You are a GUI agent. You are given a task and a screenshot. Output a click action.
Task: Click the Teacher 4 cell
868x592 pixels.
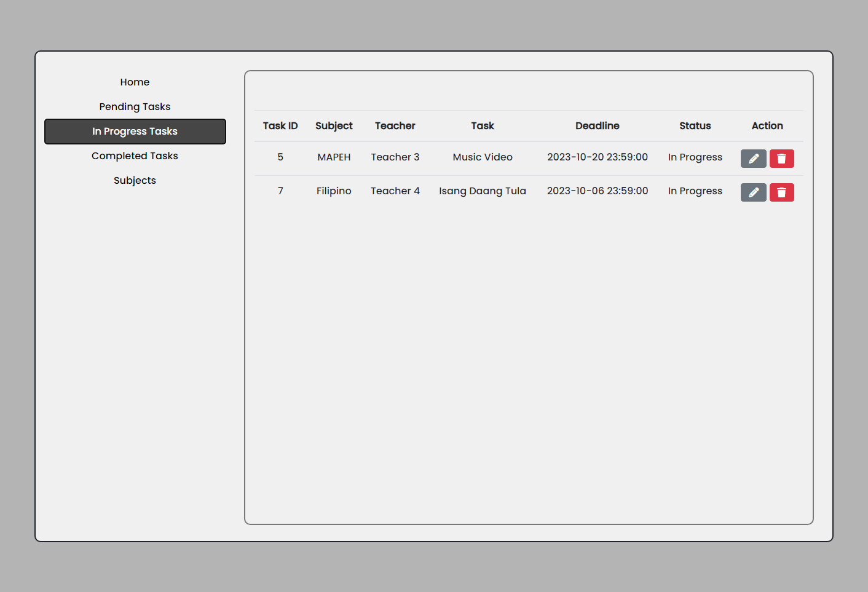coord(395,191)
